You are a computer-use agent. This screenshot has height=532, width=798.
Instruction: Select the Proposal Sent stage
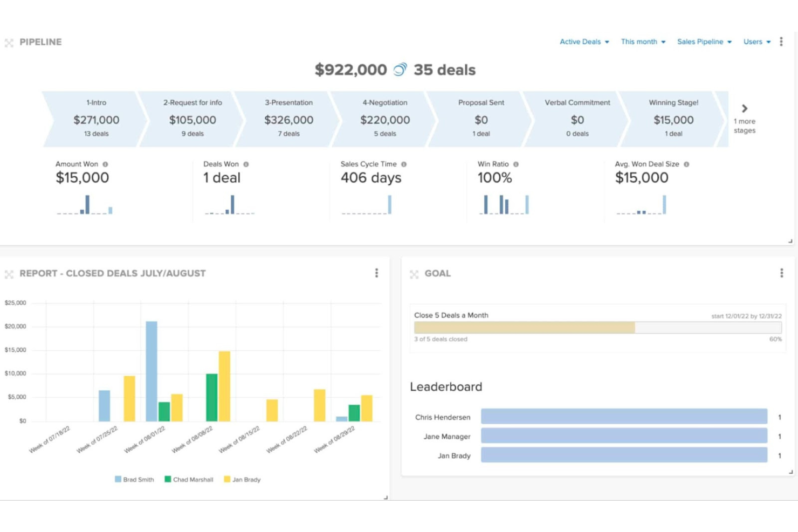pos(481,119)
